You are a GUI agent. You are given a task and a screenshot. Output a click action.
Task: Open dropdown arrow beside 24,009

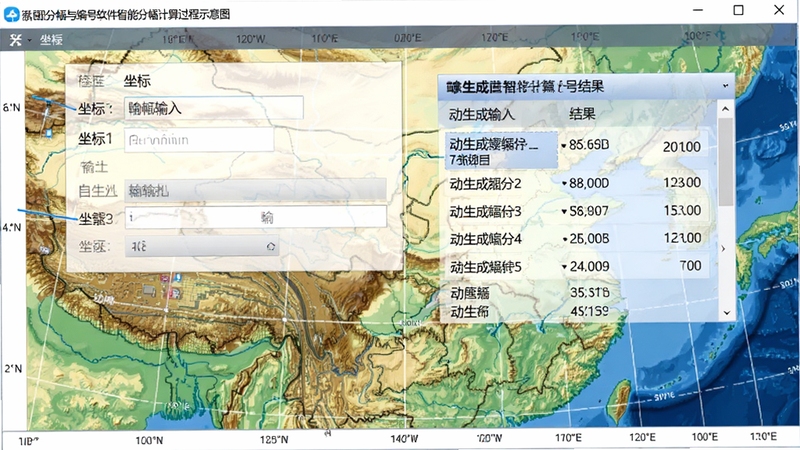(x=564, y=267)
